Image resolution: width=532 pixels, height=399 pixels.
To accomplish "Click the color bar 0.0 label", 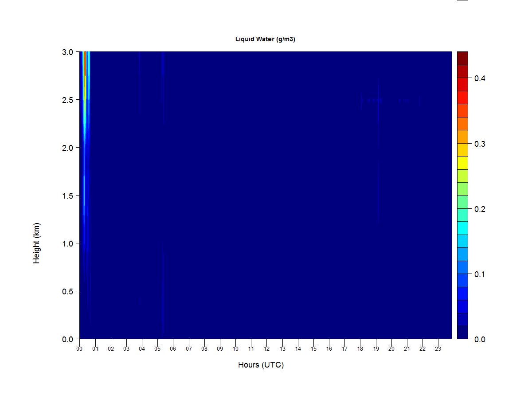I will coord(480,340).
